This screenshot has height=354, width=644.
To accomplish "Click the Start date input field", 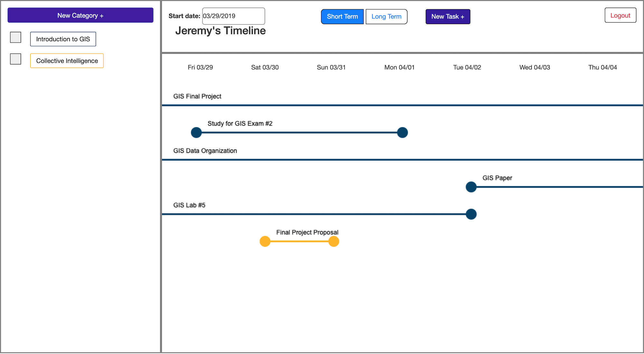I will [233, 16].
